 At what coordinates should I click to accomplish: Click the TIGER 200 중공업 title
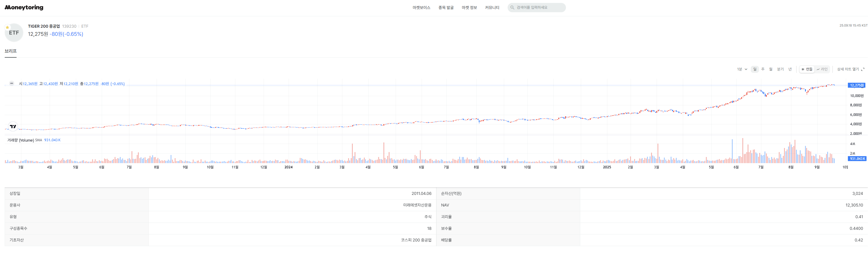click(x=44, y=26)
